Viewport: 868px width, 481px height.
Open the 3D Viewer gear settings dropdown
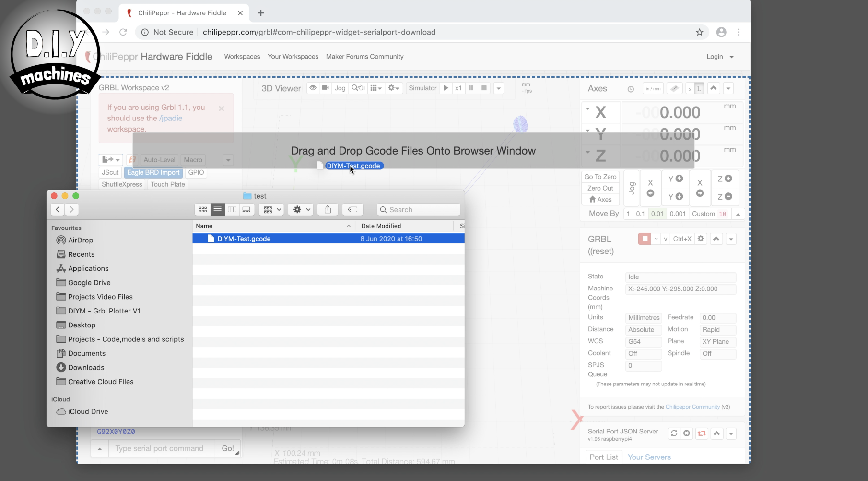click(394, 88)
